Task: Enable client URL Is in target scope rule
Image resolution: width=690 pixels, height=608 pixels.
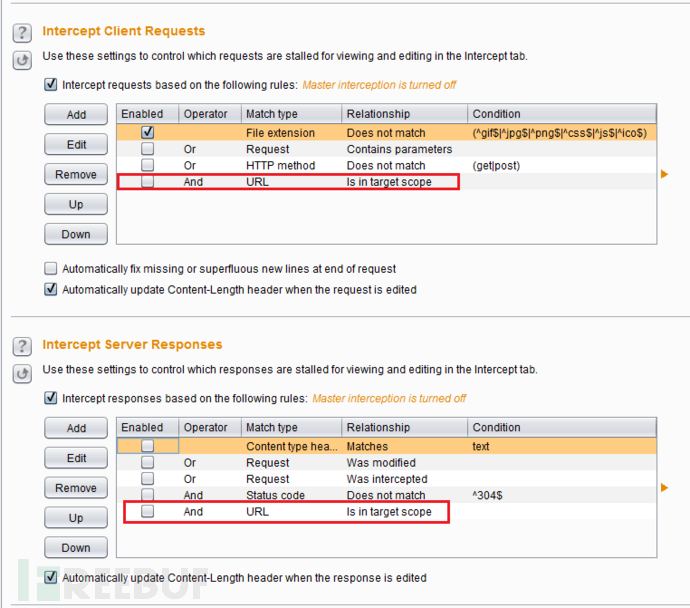Action: click(x=147, y=181)
